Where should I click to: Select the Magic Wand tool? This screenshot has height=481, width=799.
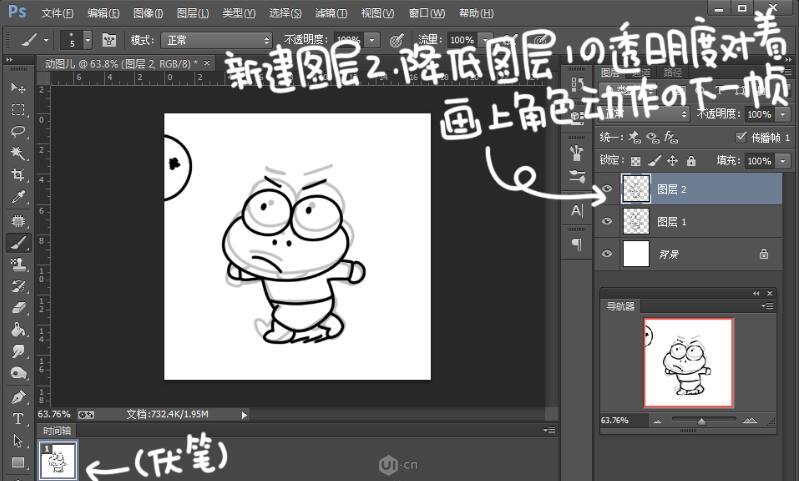[18, 153]
